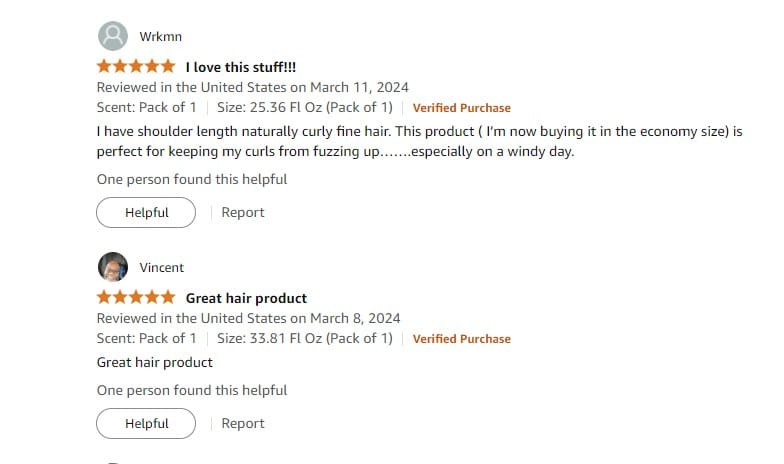
Task: Open the bold 'Great hair product' review title
Action: pyautogui.click(x=246, y=298)
